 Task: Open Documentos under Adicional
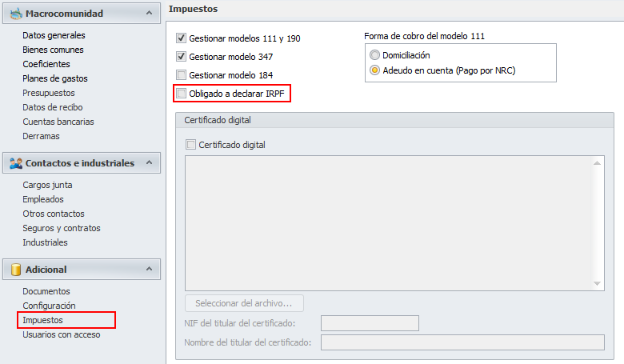pos(46,291)
